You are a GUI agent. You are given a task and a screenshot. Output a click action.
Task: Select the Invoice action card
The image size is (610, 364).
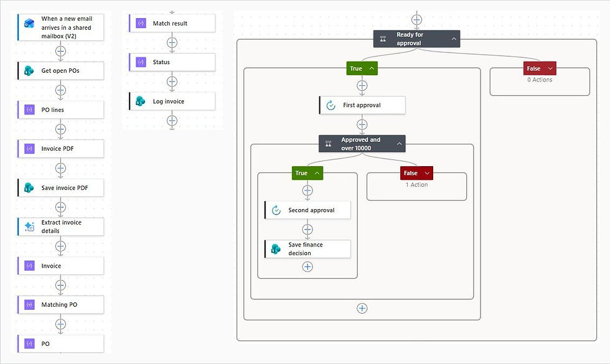(x=61, y=266)
